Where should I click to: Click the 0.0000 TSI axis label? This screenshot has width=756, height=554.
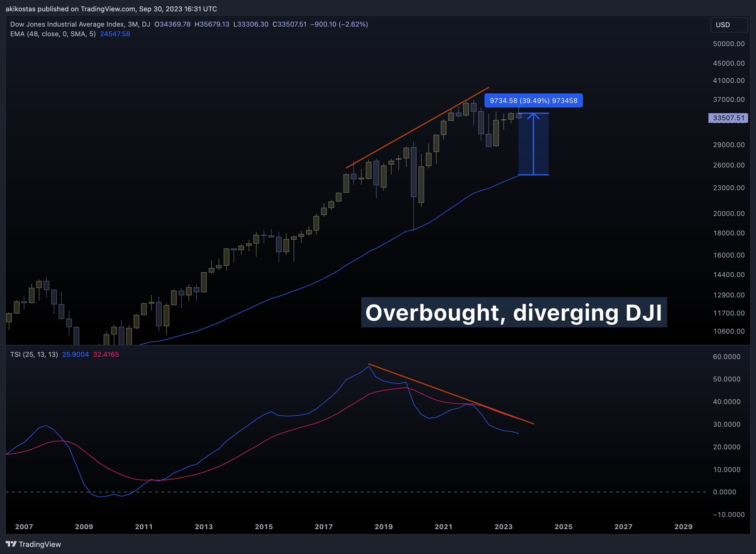pos(725,492)
